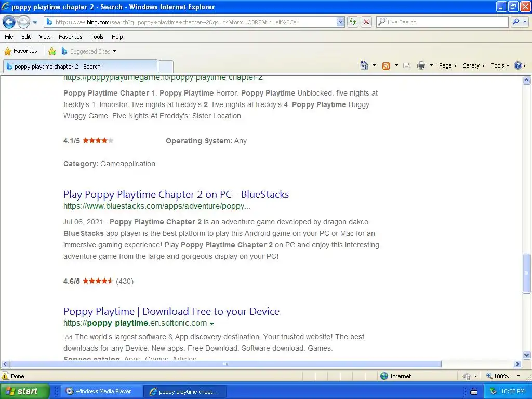Select the poppy playtime IE taskbar button

tap(185, 392)
